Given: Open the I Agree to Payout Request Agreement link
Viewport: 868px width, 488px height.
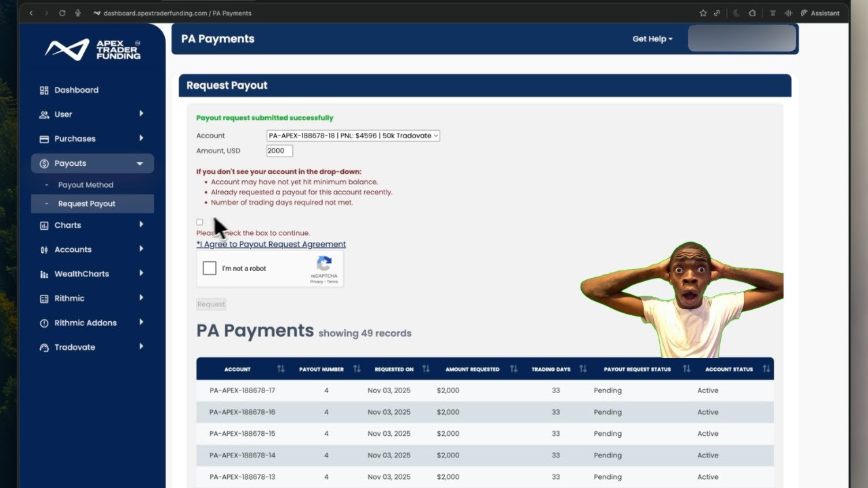Looking at the screenshot, I should 271,244.
